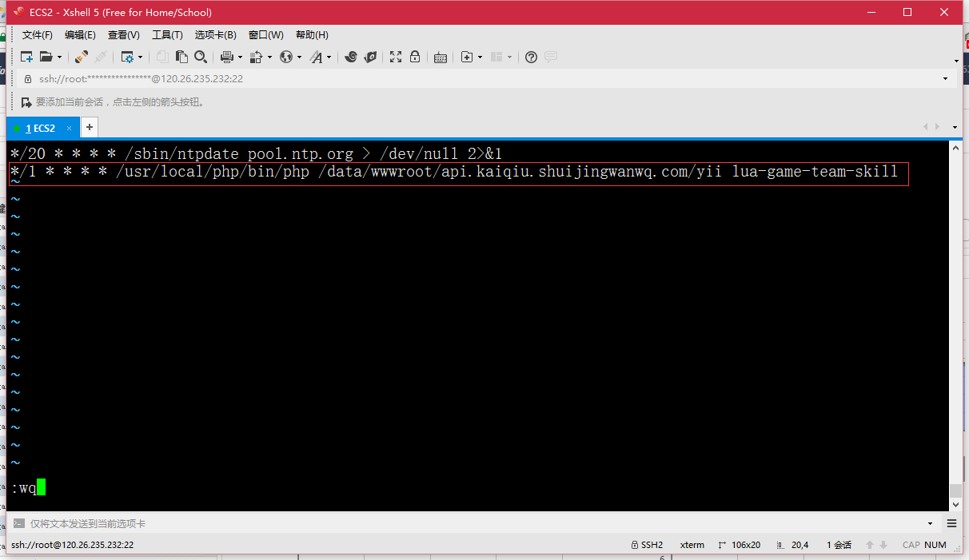This screenshot has width=969, height=560.
Task: Expand the font settings dropdown arrow
Action: [329, 58]
